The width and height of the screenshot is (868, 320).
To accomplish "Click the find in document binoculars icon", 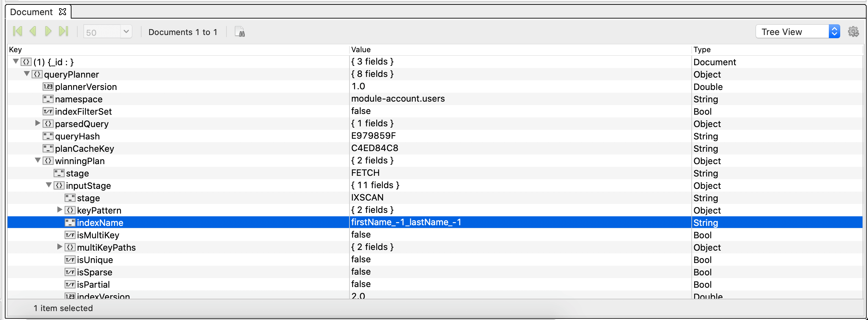I will point(240,32).
